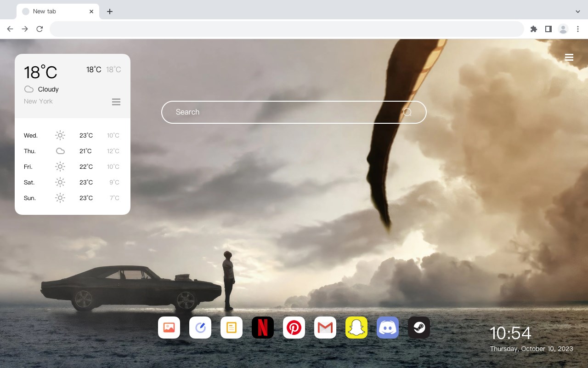The image size is (588, 368).
Task: Open the page hamburger menu at top right
Action: pyautogui.click(x=569, y=57)
